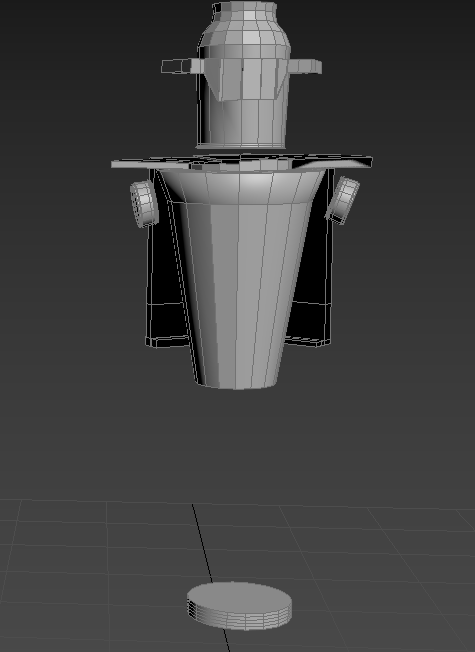This screenshot has width=475, height=652.
Task: Click the bottom foot of the right panel
Action: click(x=309, y=341)
